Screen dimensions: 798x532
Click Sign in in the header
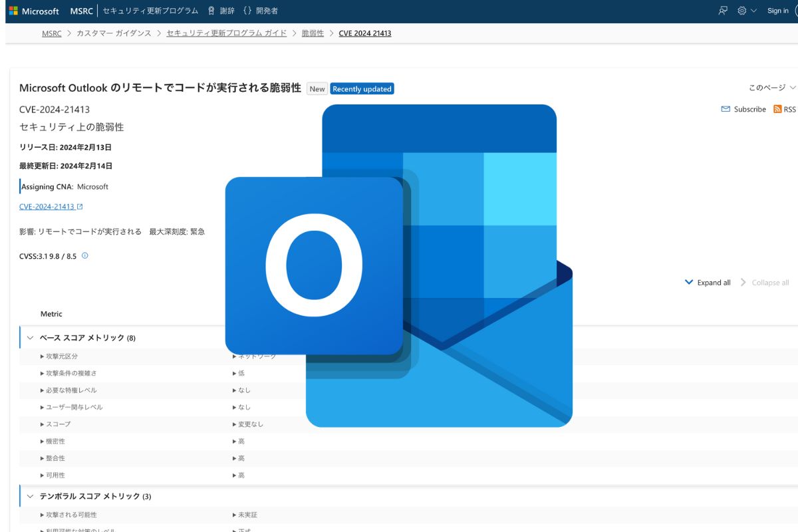(777, 11)
